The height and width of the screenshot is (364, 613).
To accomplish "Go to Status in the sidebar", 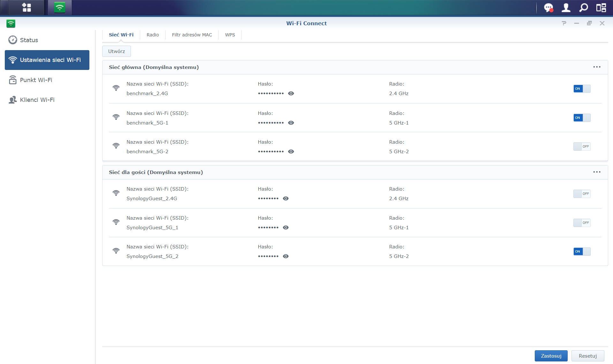I will click(47, 40).
